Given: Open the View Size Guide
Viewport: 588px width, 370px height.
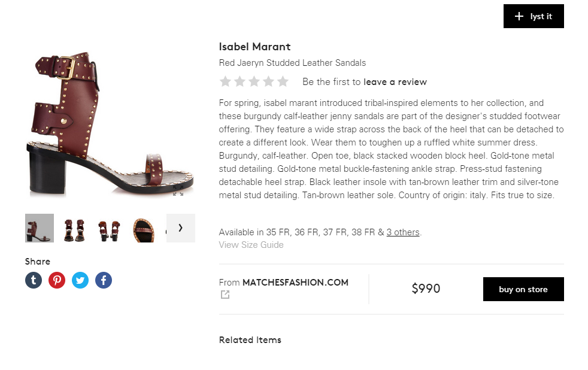Looking at the screenshot, I should click(251, 245).
